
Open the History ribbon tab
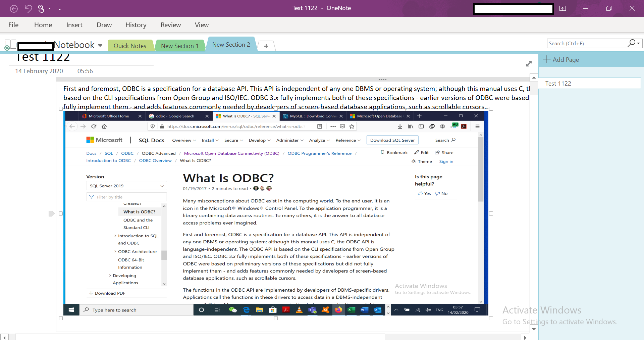[x=136, y=25]
